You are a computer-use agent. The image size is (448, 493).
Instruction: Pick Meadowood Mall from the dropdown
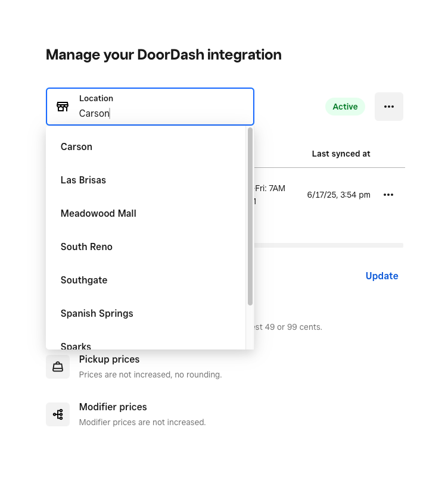98,213
